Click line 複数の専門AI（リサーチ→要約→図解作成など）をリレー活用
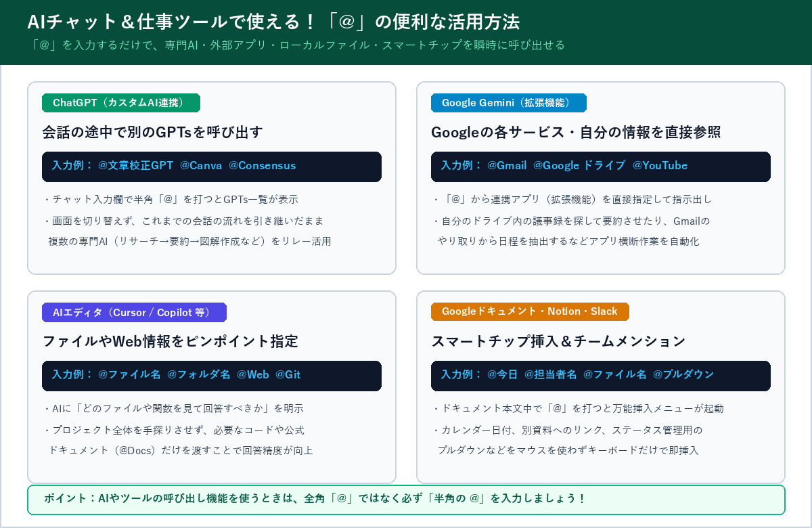The height and width of the screenshot is (528, 812). pos(189,241)
